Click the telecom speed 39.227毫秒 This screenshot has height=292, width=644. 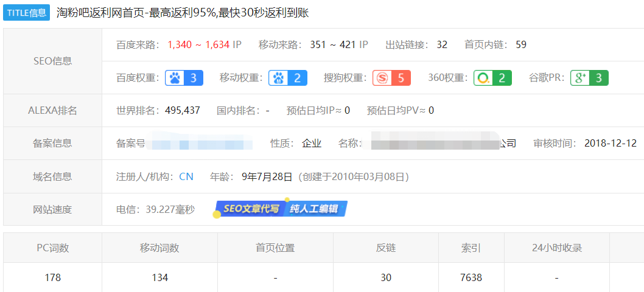pos(170,209)
